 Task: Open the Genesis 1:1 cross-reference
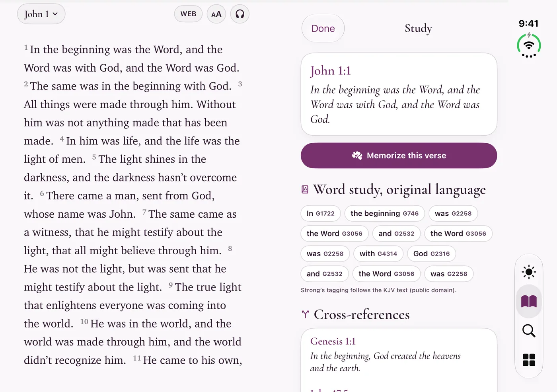point(399,355)
